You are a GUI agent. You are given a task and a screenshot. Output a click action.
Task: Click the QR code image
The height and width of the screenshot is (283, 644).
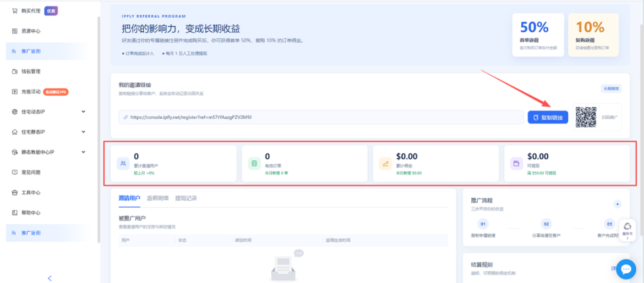click(x=586, y=117)
